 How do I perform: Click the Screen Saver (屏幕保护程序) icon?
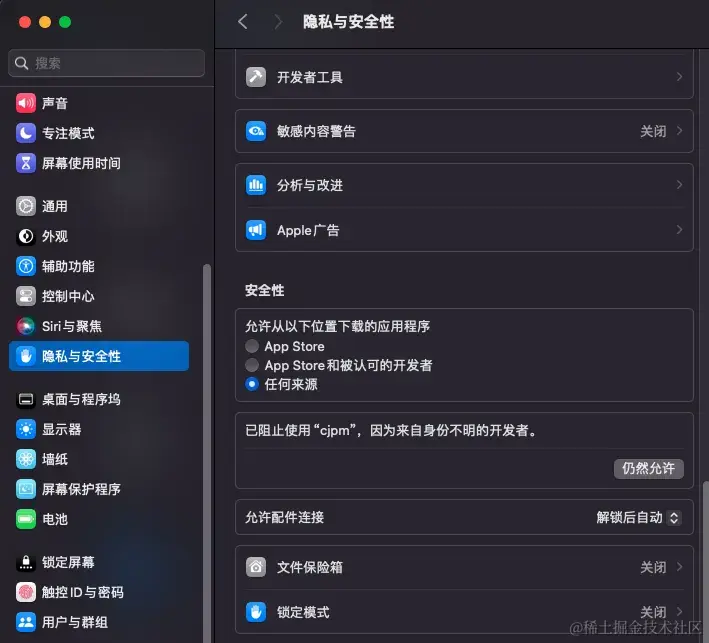click(26, 489)
